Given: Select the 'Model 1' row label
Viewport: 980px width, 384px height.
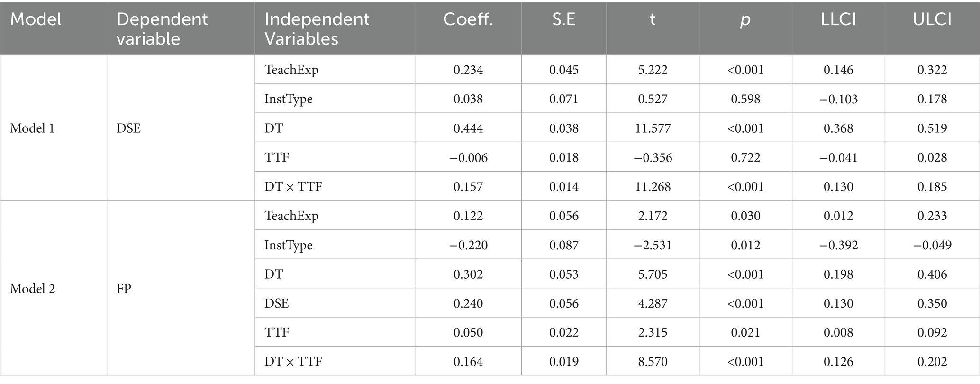Looking at the screenshot, I should pyautogui.click(x=32, y=128).
